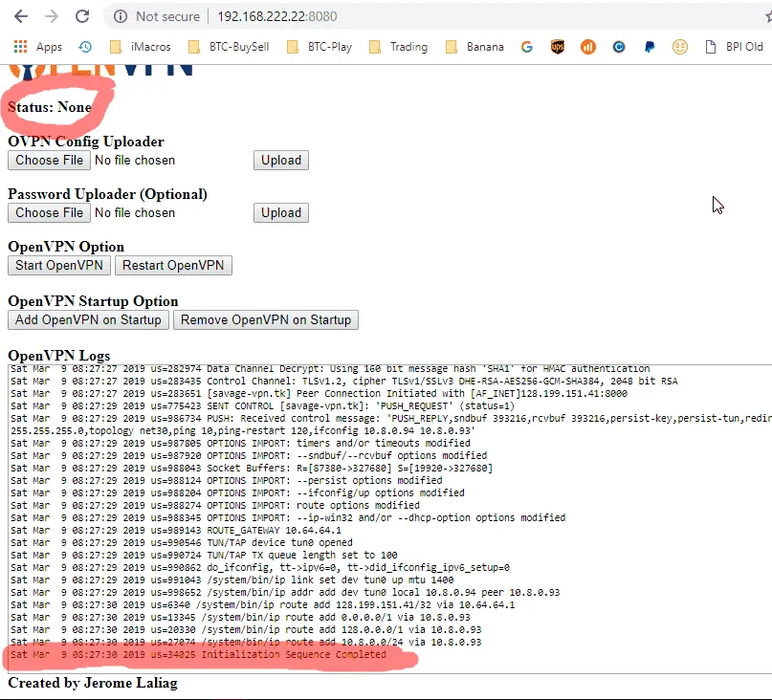
Task: Click the ROUTE_GATEWAY 10.64.64.1 log line
Action: pyautogui.click(x=176, y=530)
